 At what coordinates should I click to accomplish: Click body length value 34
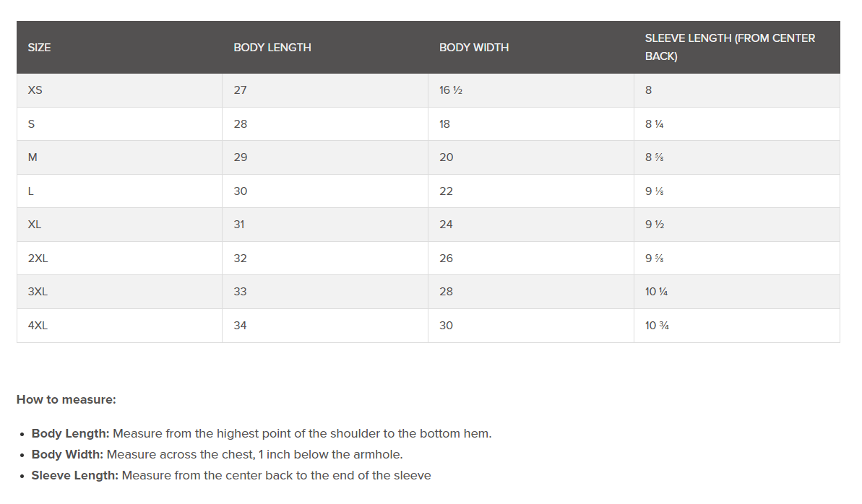(x=241, y=326)
